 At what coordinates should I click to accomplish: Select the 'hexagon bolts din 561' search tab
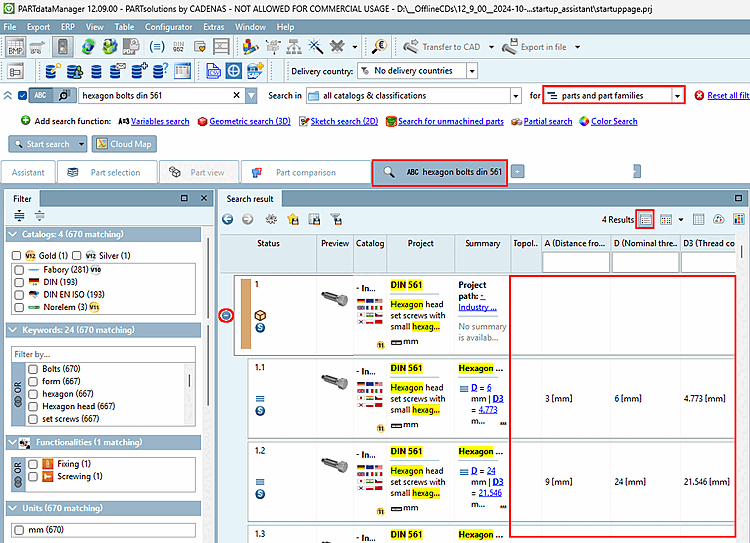point(440,172)
